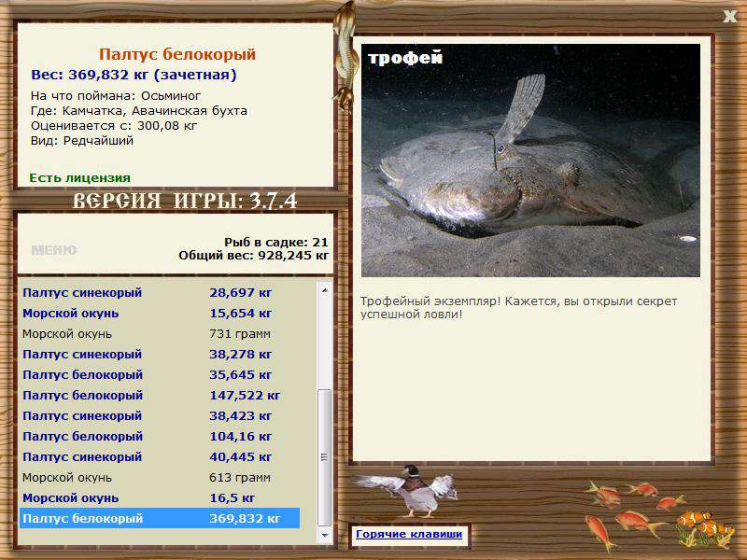Open the МЕНЮ button
The width and height of the screenshot is (747, 560).
[x=54, y=250]
